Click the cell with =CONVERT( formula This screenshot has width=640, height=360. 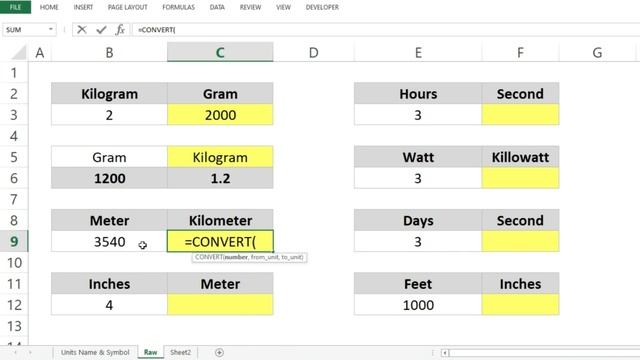220,242
